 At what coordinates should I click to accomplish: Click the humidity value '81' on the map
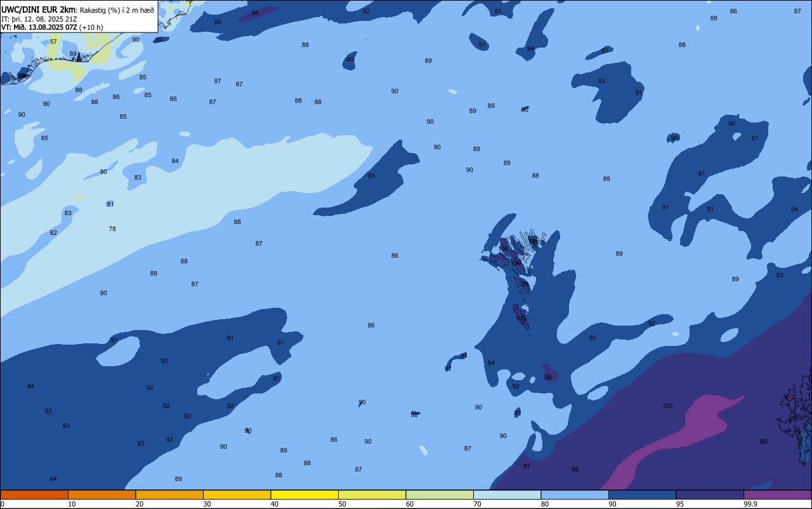click(110, 204)
